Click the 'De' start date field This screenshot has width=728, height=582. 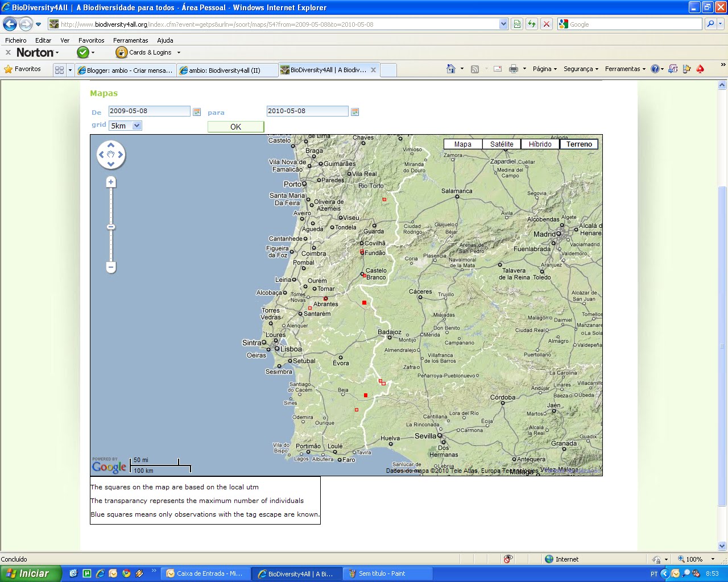point(149,111)
